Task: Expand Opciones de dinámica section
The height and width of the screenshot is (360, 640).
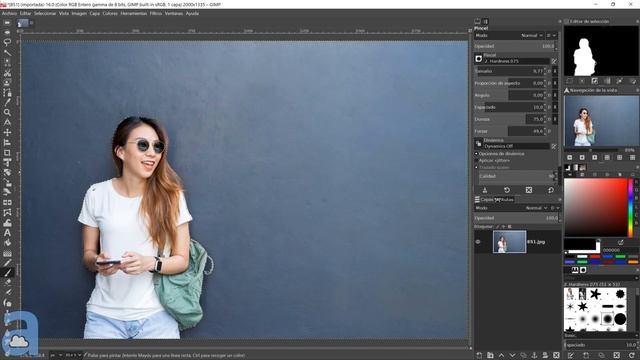Action: click(476, 154)
